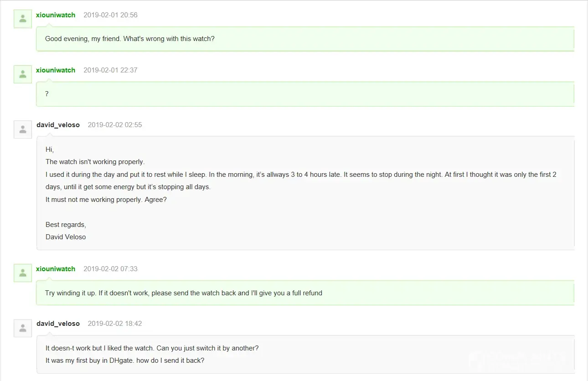The height and width of the screenshot is (381, 588).
Task: Open david_veloso username link dated 02:55
Action: point(58,125)
